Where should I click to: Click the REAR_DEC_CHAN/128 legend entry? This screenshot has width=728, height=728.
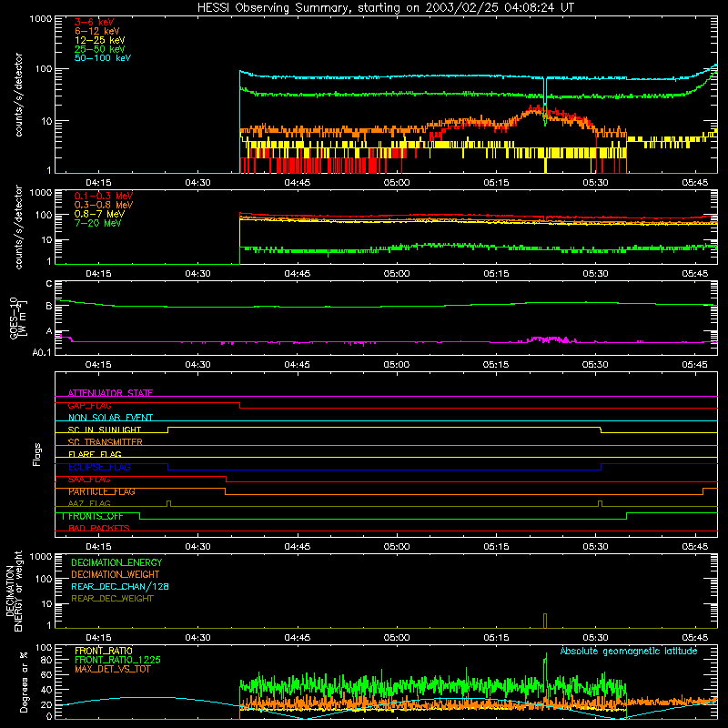point(120,586)
